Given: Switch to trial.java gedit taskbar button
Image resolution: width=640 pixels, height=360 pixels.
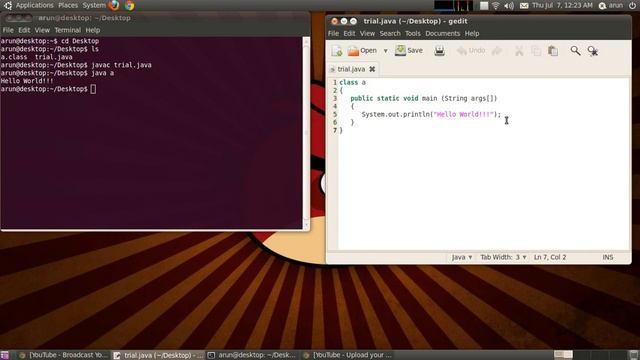Looking at the screenshot, I should click(158, 355).
